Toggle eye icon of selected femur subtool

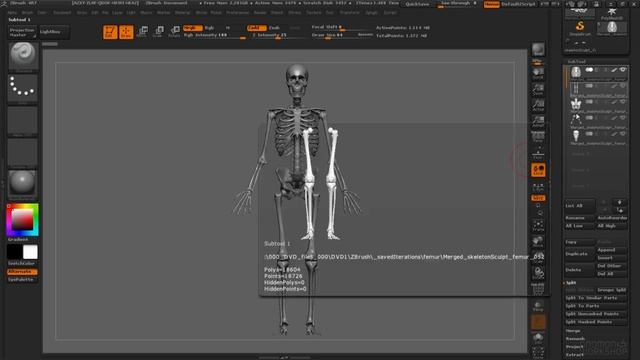coord(622,86)
